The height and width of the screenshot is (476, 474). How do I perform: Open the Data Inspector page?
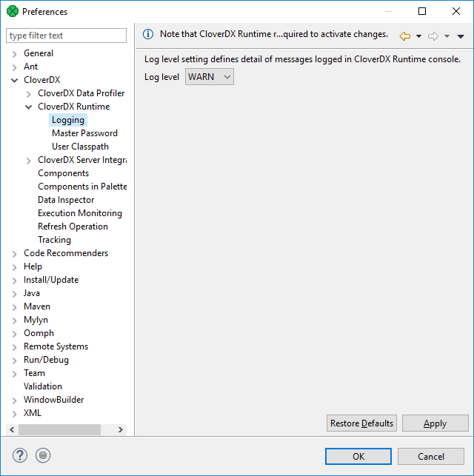[66, 200]
